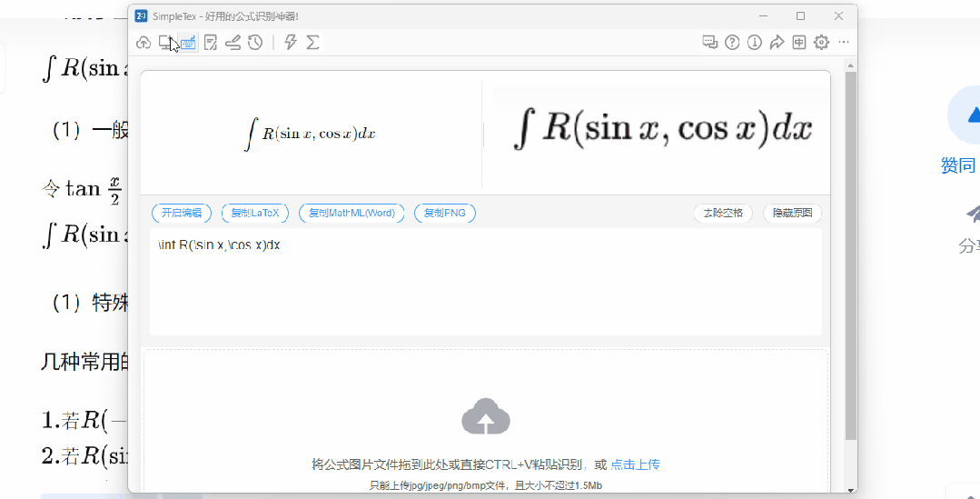The image size is (980, 499).
Task: Minimize the SimpleTex window
Action: click(763, 15)
